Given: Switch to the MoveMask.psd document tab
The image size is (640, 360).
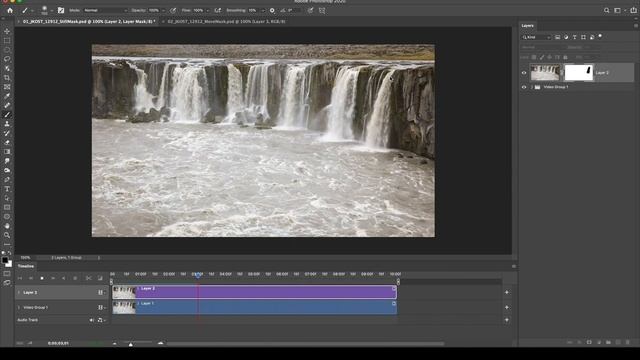Looking at the screenshot, I should [226, 21].
